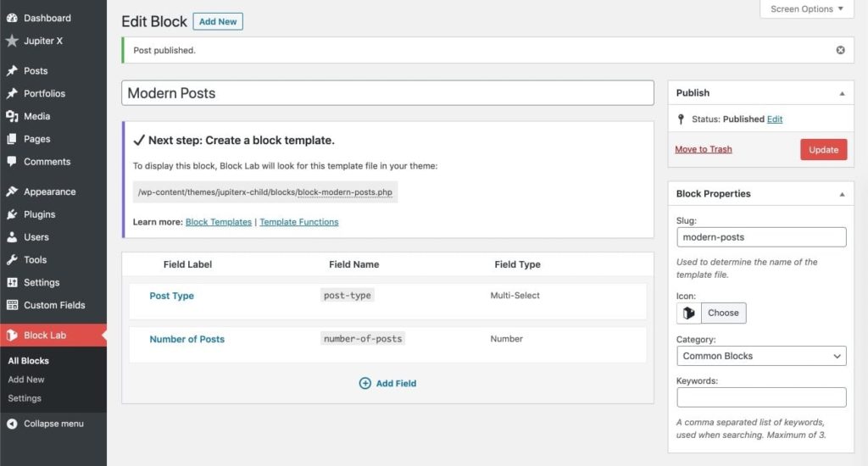Click the red Update button

click(x=823, y=149)
